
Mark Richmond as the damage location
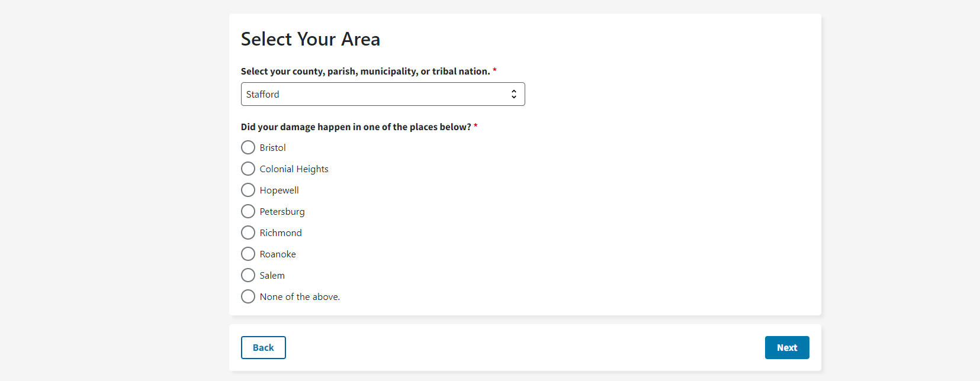click(248, 233)
